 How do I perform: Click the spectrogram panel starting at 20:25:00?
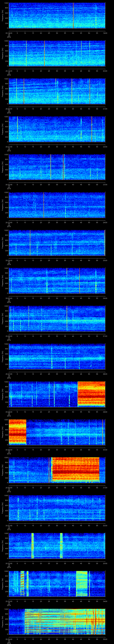pyautogui.click(x=57, y=281)
